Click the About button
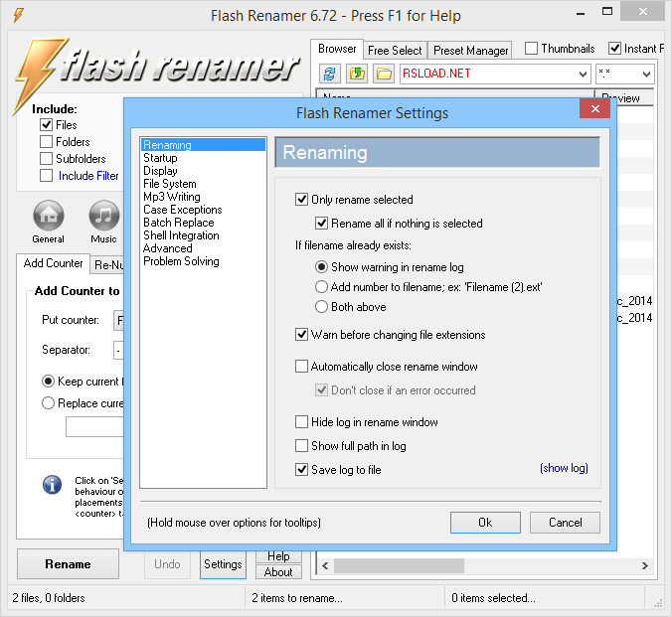This screenshot has height=617, width=672. (278, 572)
